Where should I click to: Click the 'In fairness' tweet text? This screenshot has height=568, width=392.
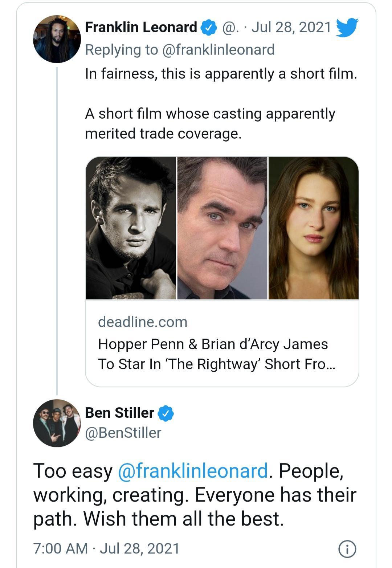pyautogui.click(x=221, y=74)
